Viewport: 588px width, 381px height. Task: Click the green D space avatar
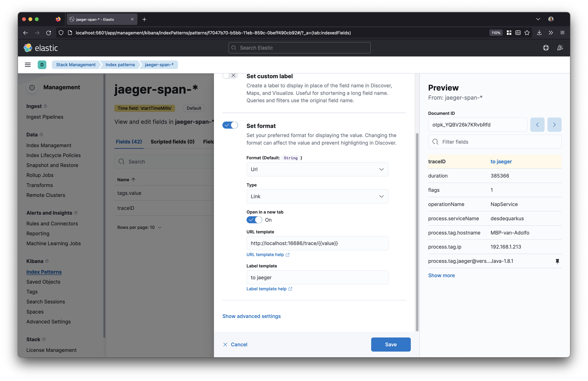pyautogui.click(x=42, y=65)
